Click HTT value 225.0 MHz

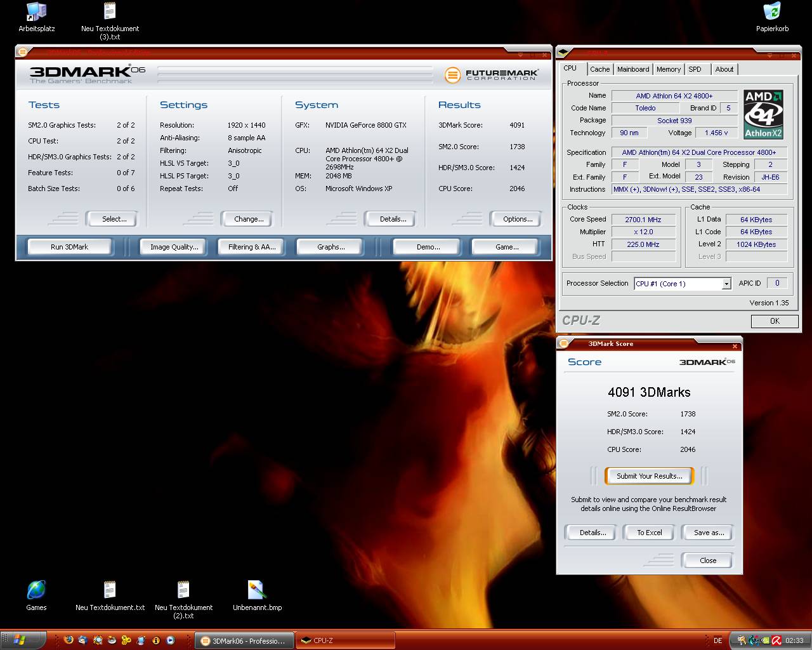click(x=643, y=244)
